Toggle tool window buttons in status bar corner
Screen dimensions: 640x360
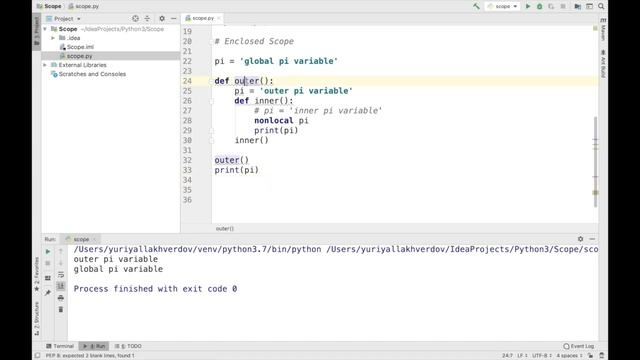[x=37, y=356]
